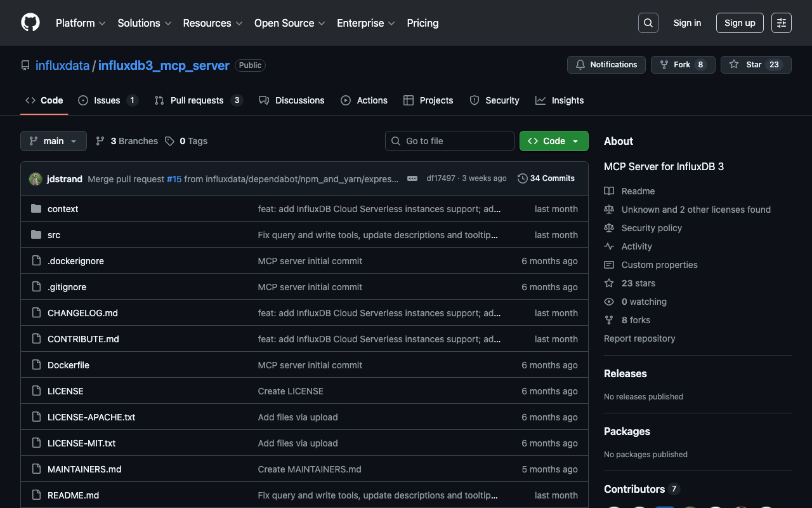Open the search magnifier icon
The image size is (812, 508).
(x=648, y=23)
